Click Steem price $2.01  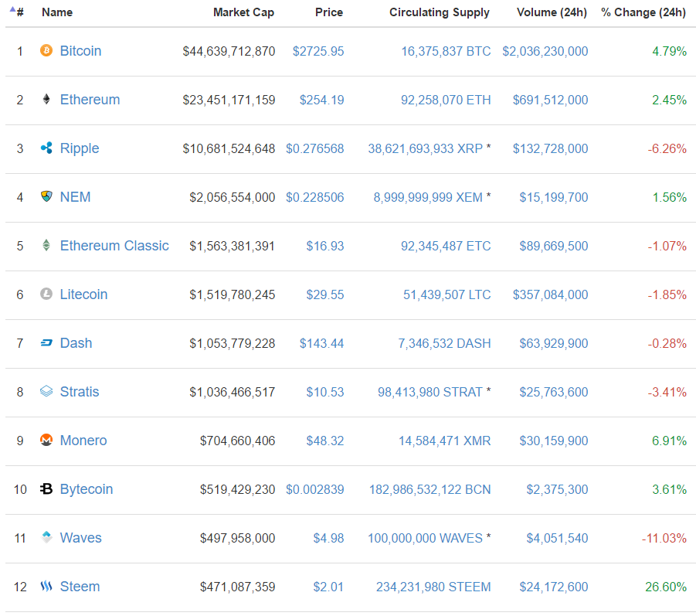pos(328,587)
